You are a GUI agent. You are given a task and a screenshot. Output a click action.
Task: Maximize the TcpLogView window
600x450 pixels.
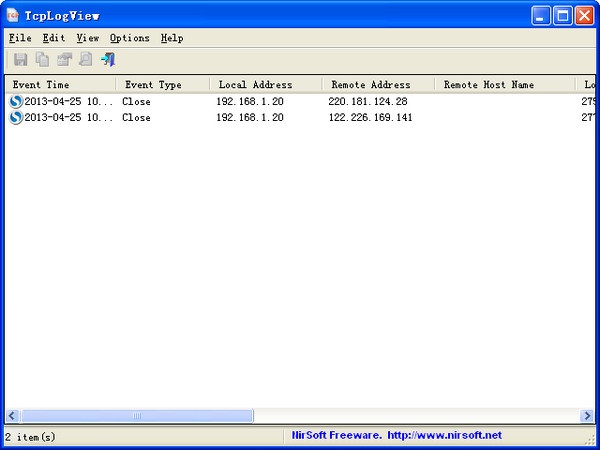tap(563, 16)
